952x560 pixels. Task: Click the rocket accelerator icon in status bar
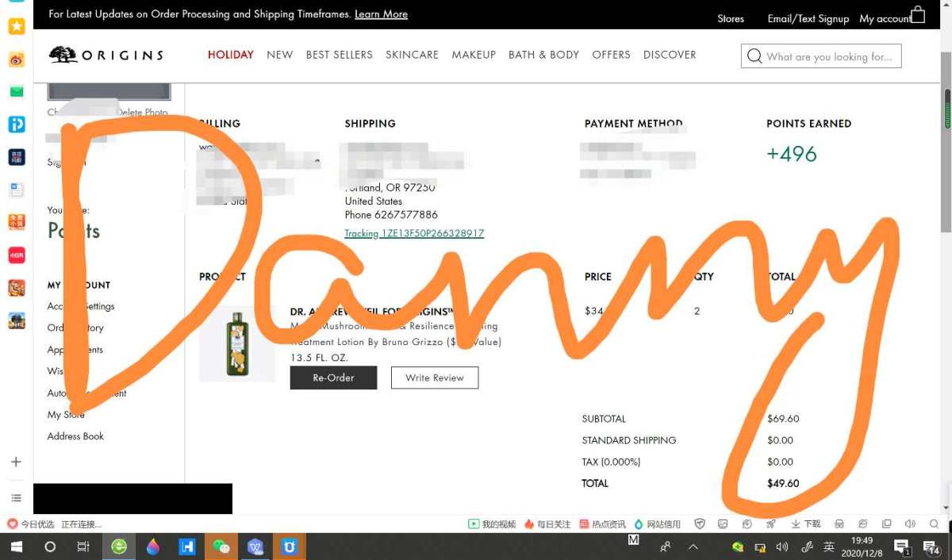click(x=770, y=524)
